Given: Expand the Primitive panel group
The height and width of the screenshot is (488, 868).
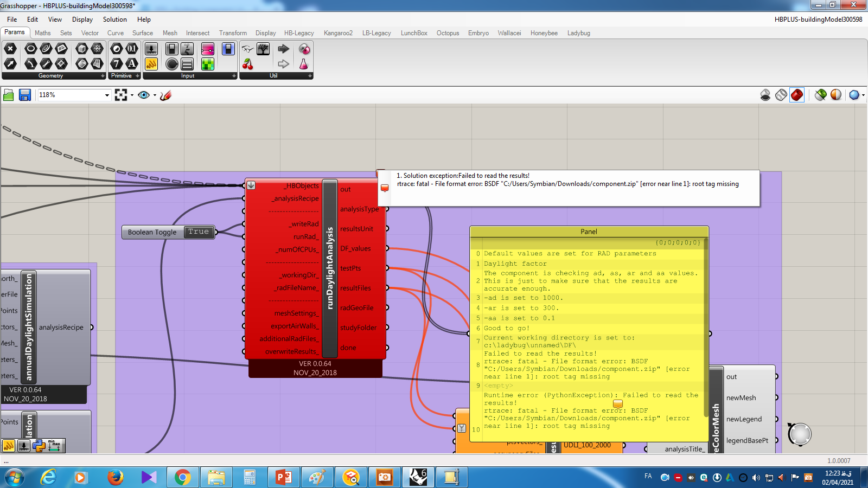Looking at the screenshot, I should tap(137, 76).
